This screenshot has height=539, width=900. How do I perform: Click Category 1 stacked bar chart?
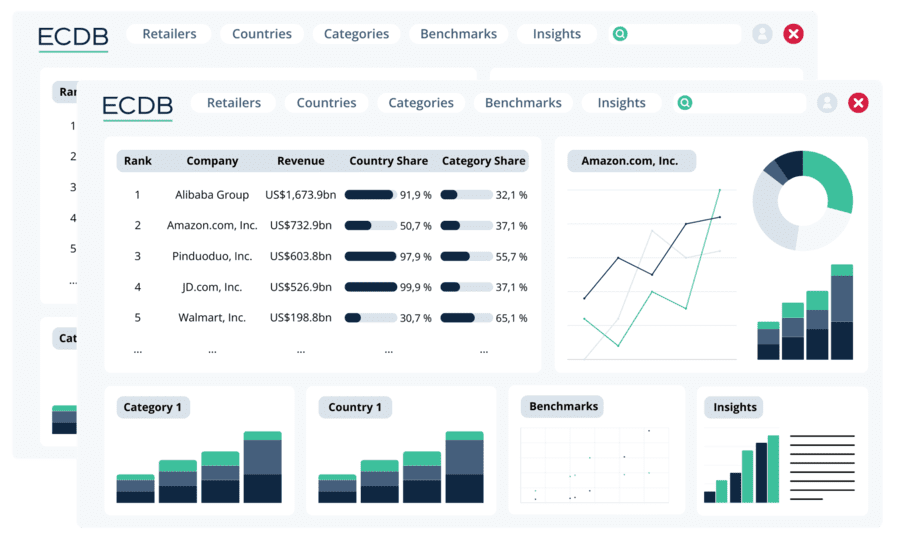point(199,467)
